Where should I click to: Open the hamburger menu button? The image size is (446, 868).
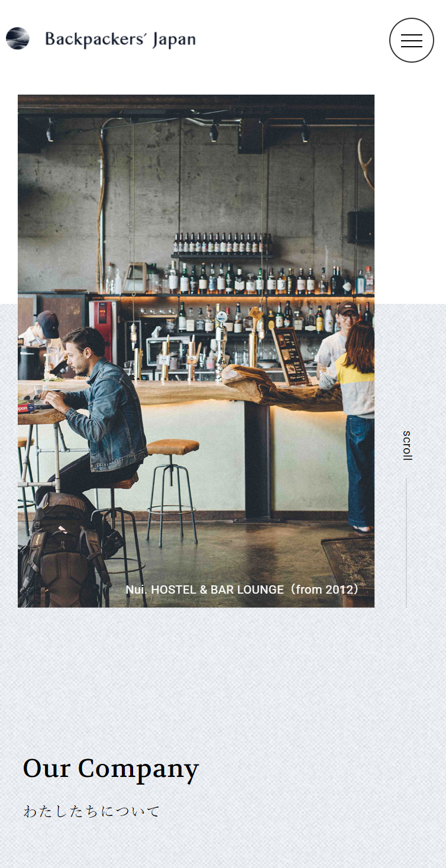click(411, 40)
